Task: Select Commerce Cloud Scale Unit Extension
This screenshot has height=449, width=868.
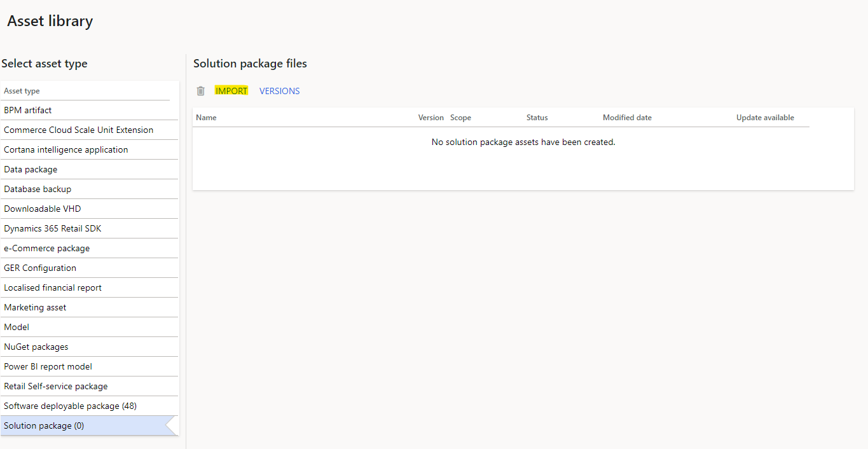Action: pyautogui.click(x=78, y=130)
